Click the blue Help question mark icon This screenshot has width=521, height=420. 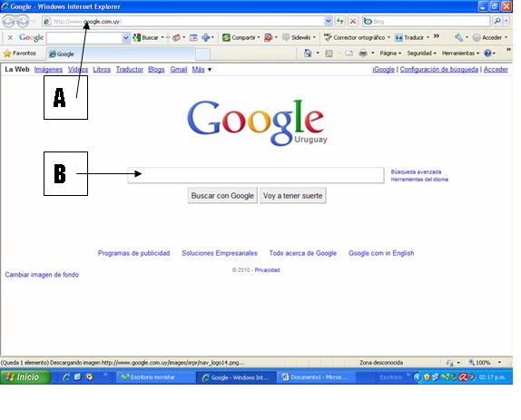pyautogui.click(x=487, y=54)
